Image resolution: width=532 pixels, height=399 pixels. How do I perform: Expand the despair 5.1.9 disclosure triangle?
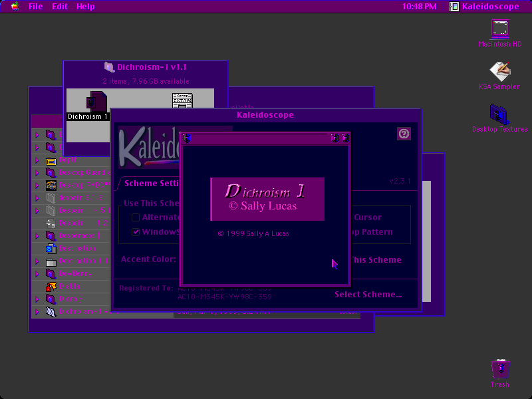(x=37, y=198)
